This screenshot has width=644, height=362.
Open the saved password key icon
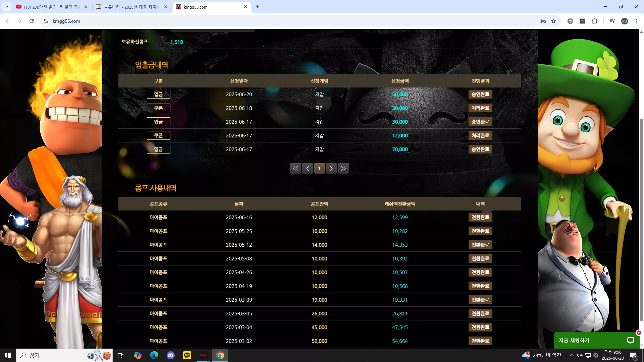click(x=543, y=21)
